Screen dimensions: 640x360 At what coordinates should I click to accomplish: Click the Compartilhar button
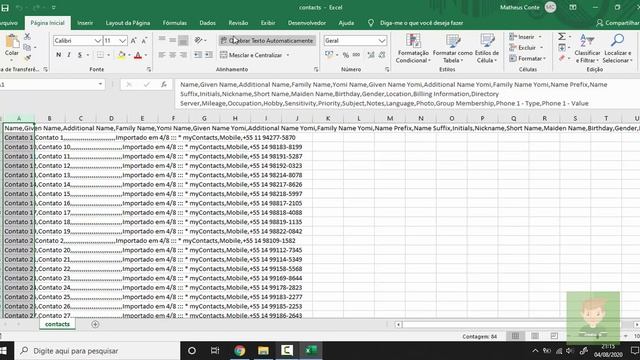[x=618, y=23]
